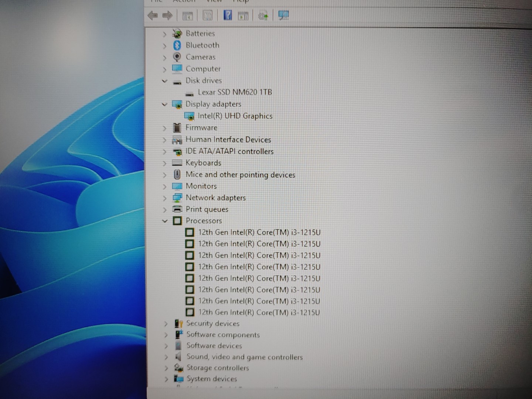Select the first i3-1215U processor entry
The height and width of the screenshot is (399, 532).
click(x=259, y=232)
